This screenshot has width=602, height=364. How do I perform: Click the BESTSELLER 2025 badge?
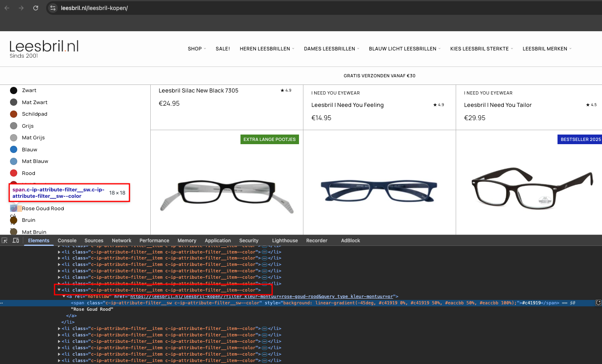coord(580,139)
